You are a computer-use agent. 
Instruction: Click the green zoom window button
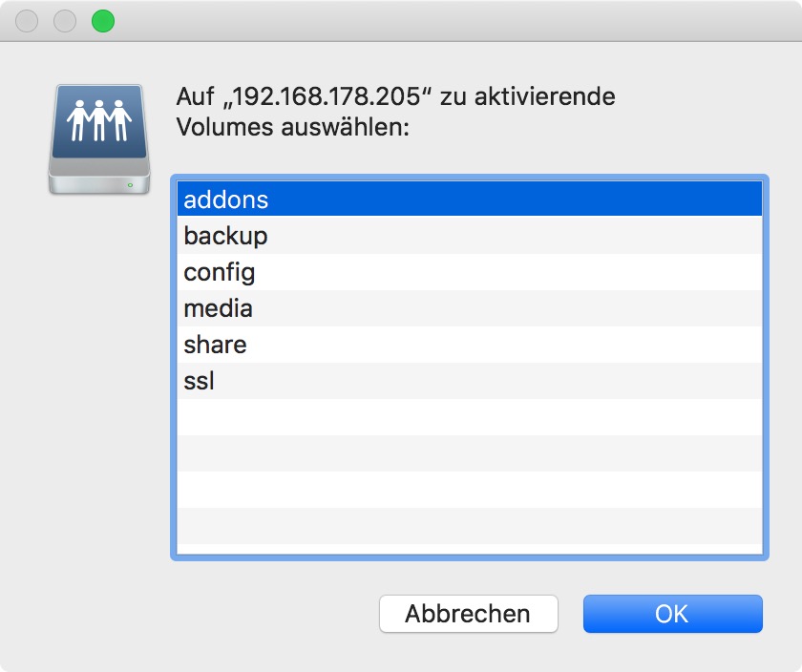(102, 21)
